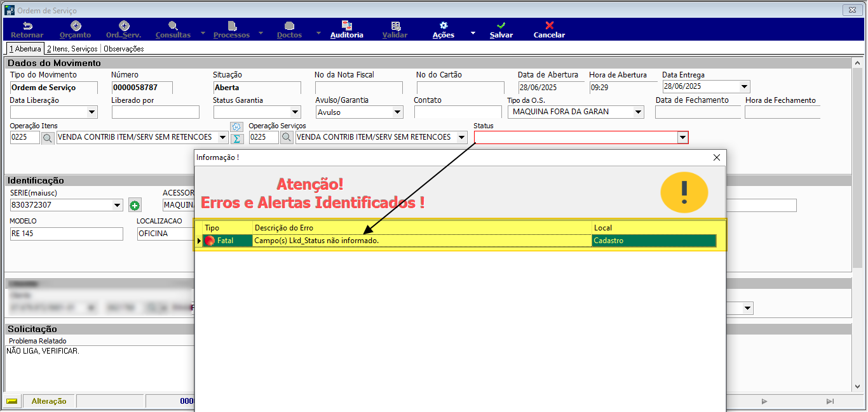Click the Hora de Fechamento field
Screen dimensions: 868x412
click(x=783, y=112)
